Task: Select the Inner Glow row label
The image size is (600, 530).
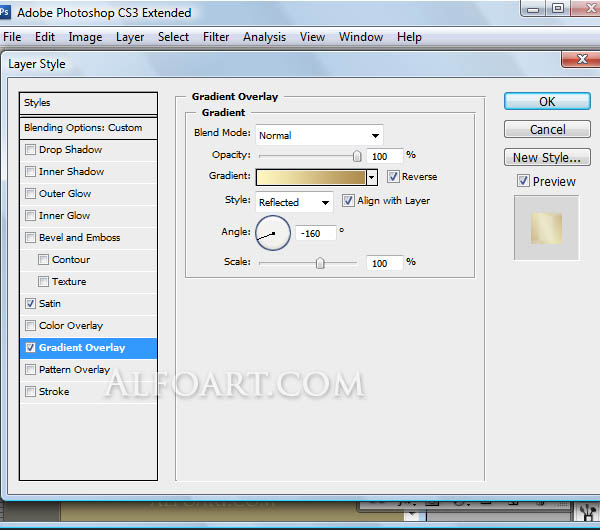Action: (64, 215)
